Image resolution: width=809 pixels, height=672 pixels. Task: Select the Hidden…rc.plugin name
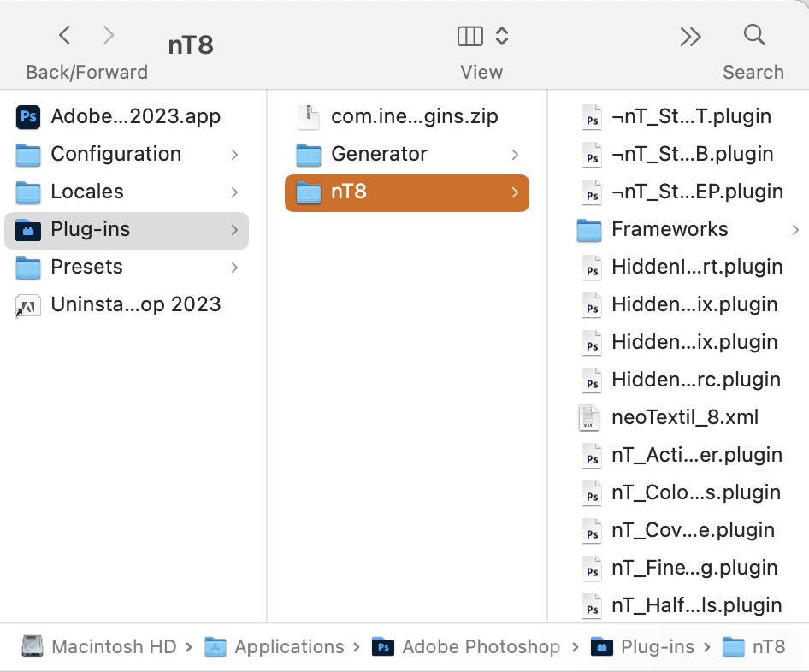pyautogui.click(x=696, y=380)
